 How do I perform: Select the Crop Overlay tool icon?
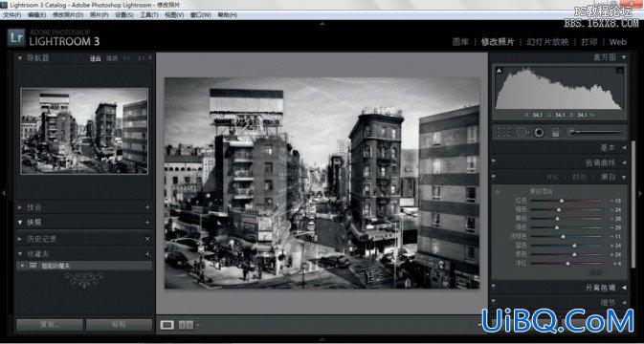click(x=503, y=132)
